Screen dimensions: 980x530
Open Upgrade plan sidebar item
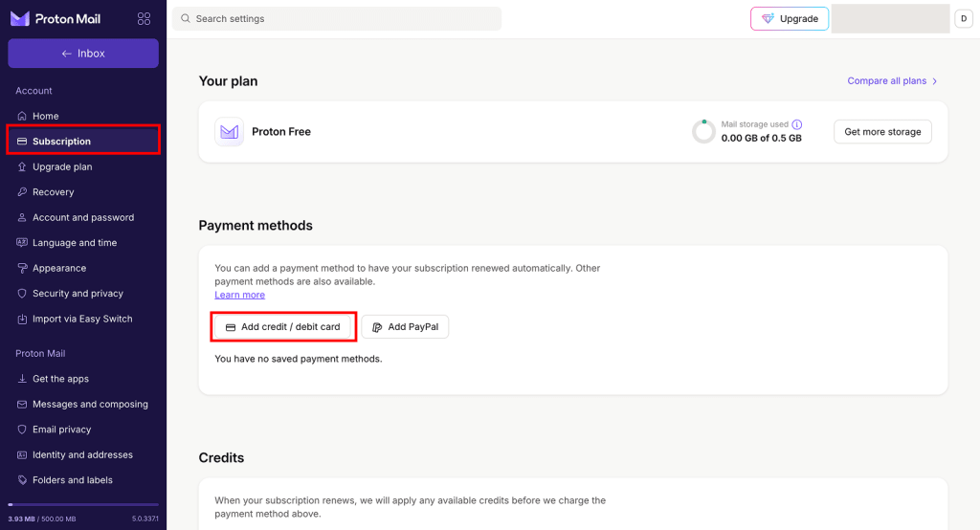click(83, 166)
